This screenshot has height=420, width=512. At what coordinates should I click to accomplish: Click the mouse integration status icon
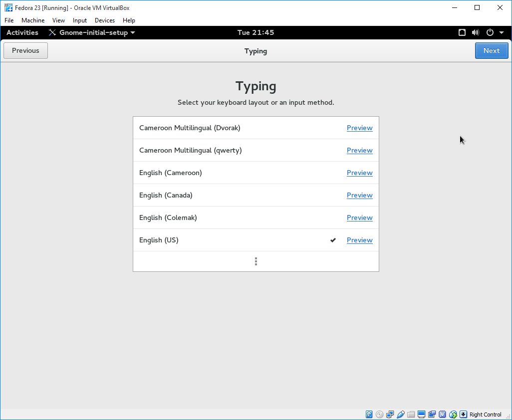coord(453,415)
